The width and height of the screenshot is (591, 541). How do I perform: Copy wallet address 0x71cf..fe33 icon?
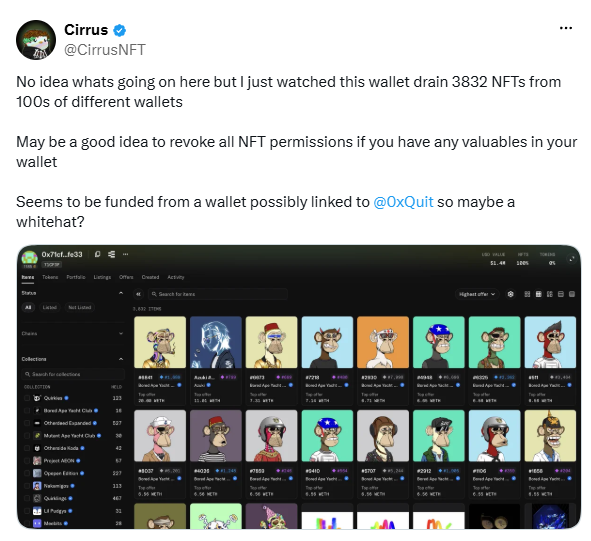coord(97,254)
